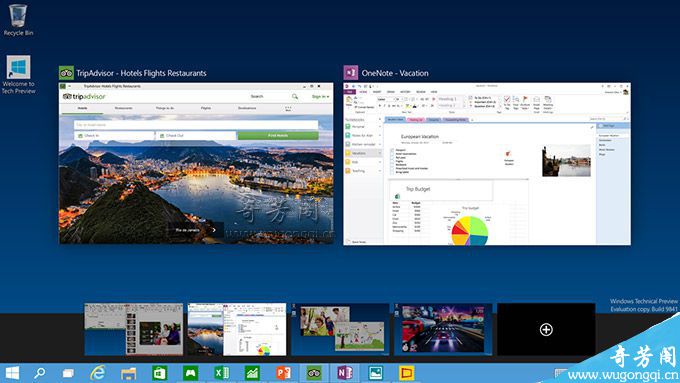Select the Vacation notebook in OneNote

[x=363, y=153]
